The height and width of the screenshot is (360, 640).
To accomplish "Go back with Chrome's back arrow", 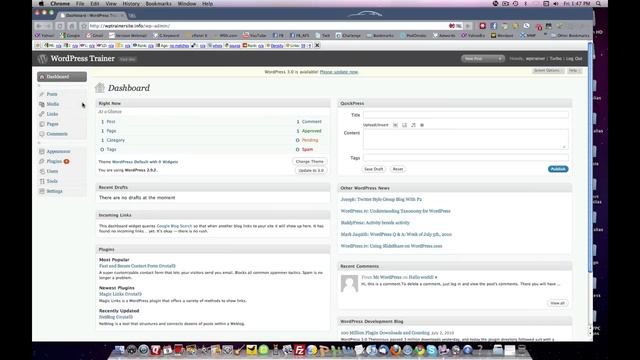I will point(39,26).
